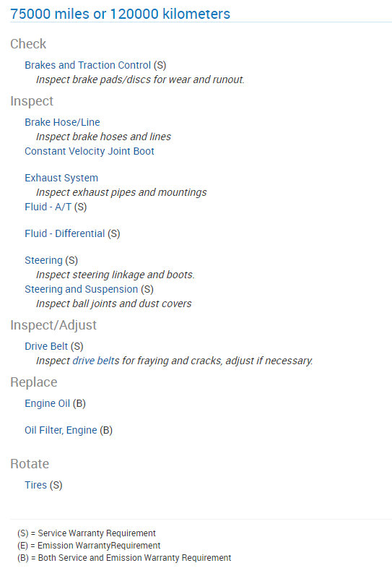Click the Rotate section heading
Image resolution: width=392 pixels, height=576 pixels.
click(30, 463)
